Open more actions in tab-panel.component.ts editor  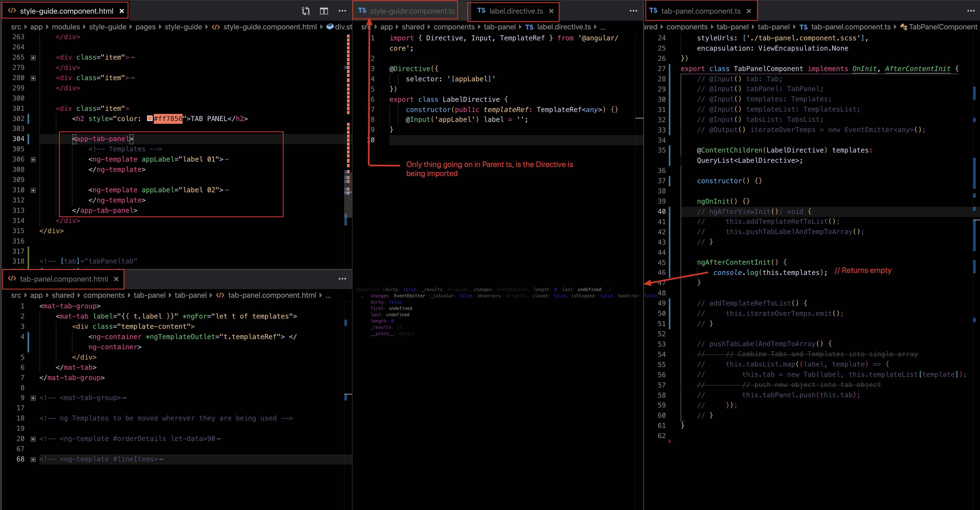971,11
